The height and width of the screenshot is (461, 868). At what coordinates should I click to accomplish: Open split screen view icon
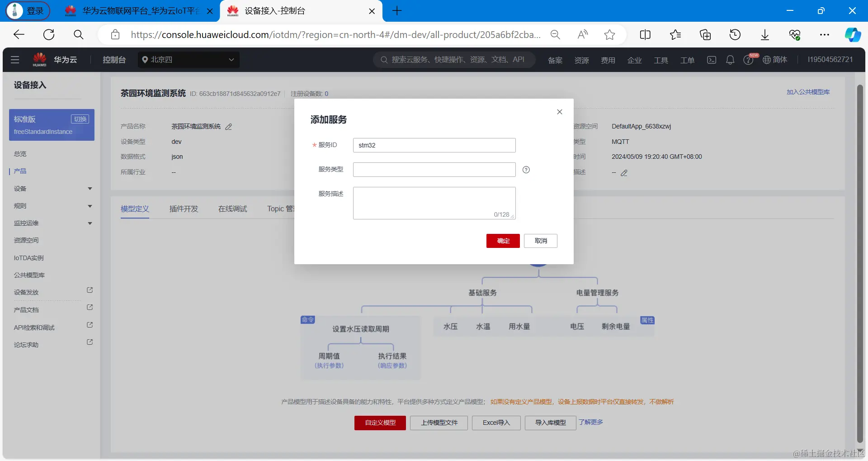pos(645,35)
